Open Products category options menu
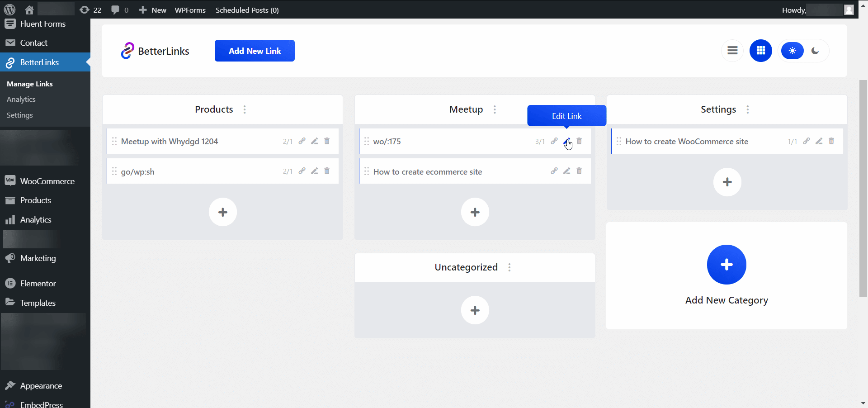Viewport: 868px width, 408px height. [245, 109]
